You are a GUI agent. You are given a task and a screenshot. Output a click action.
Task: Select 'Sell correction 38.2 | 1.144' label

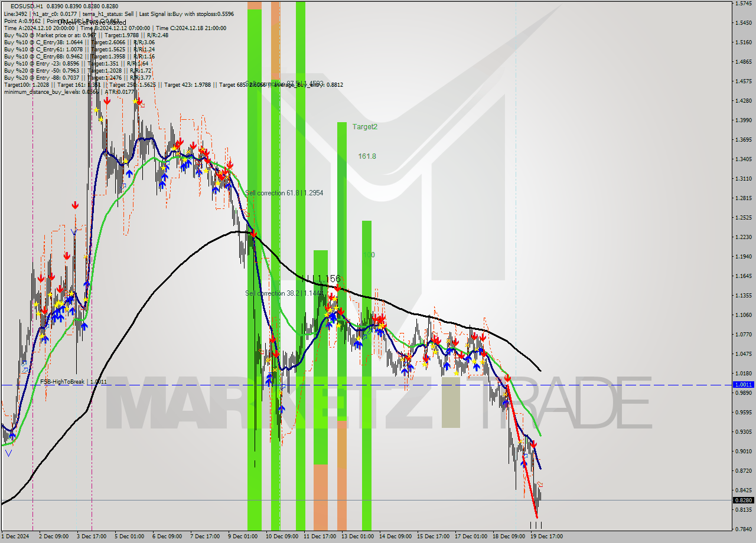pyautogui.click(x=284, y=293)
